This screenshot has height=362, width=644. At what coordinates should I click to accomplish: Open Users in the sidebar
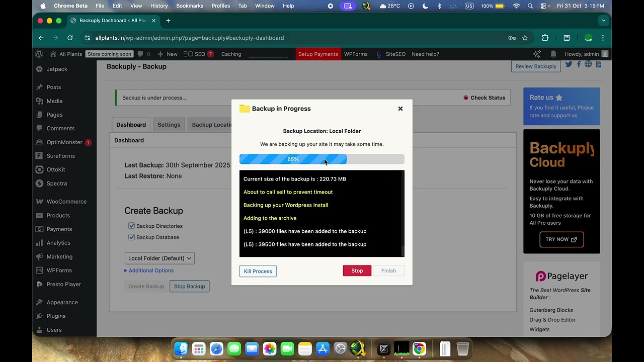[54, 330]
